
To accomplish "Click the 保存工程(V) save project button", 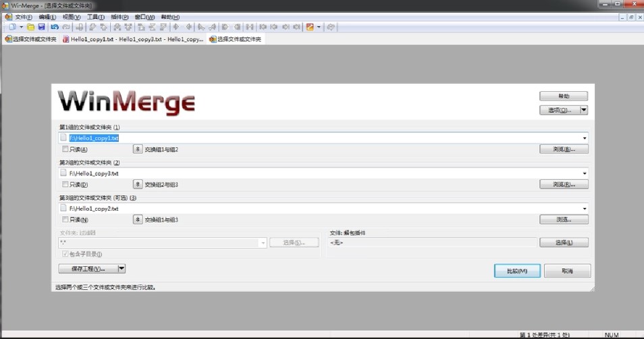I will tap(88, 269).
